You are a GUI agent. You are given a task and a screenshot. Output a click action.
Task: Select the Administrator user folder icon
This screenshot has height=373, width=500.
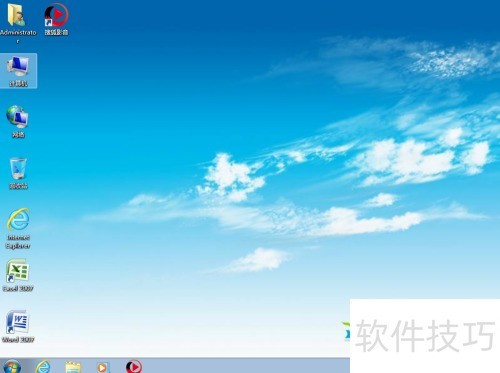pyautogui.click(x=16, y=15)
